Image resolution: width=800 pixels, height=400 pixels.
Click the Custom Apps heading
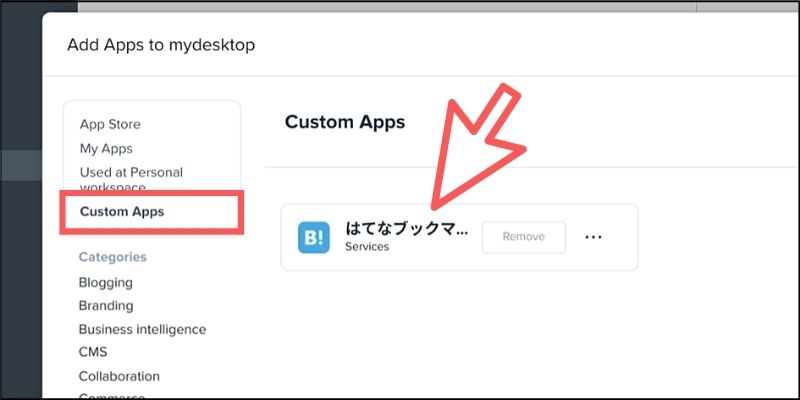[345, 122]
